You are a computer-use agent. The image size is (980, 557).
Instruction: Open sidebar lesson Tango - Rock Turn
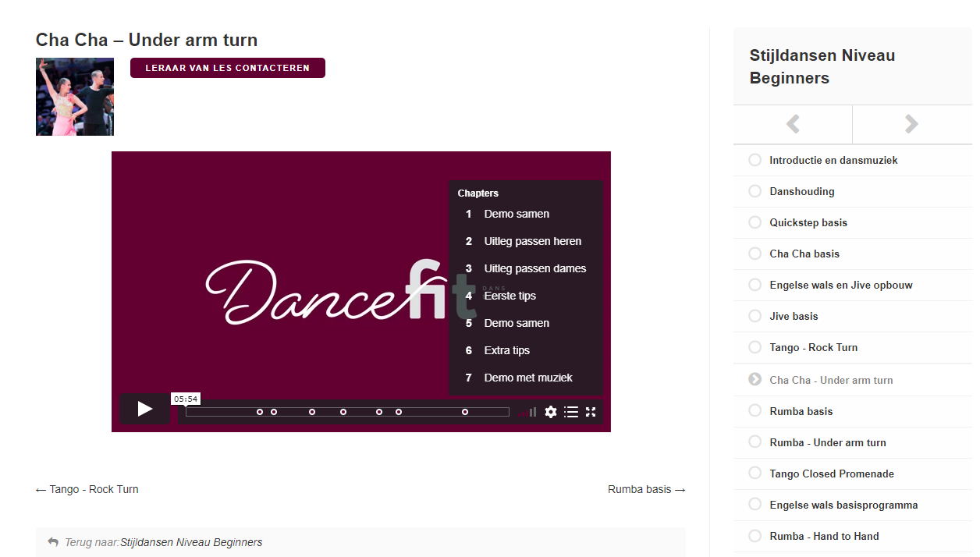814,347
